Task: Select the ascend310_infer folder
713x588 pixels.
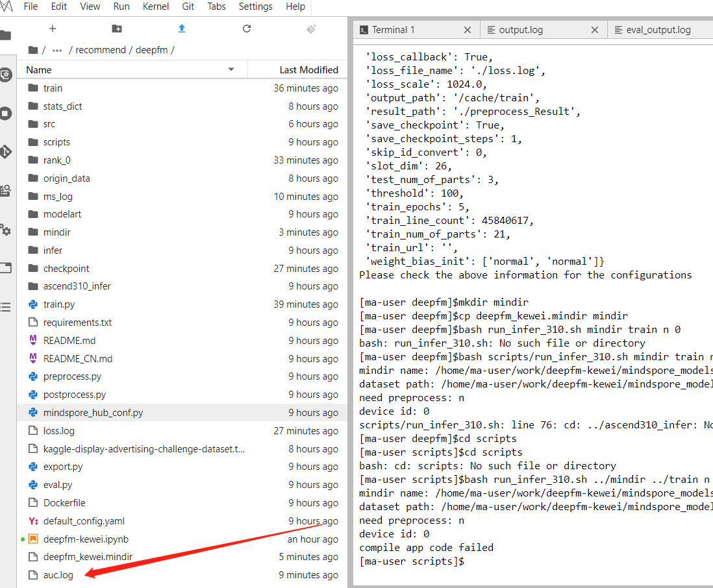Action: click(x=182, y=286)
